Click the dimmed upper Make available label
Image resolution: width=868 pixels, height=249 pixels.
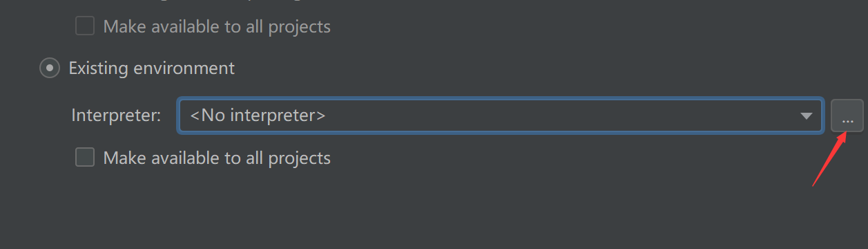pos(217,26)
